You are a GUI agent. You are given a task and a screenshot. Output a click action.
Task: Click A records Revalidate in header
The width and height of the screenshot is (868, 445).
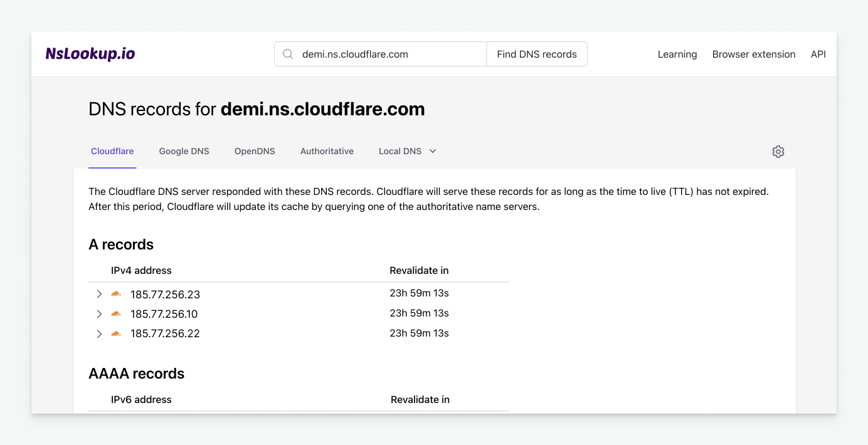tap(419, 271)
